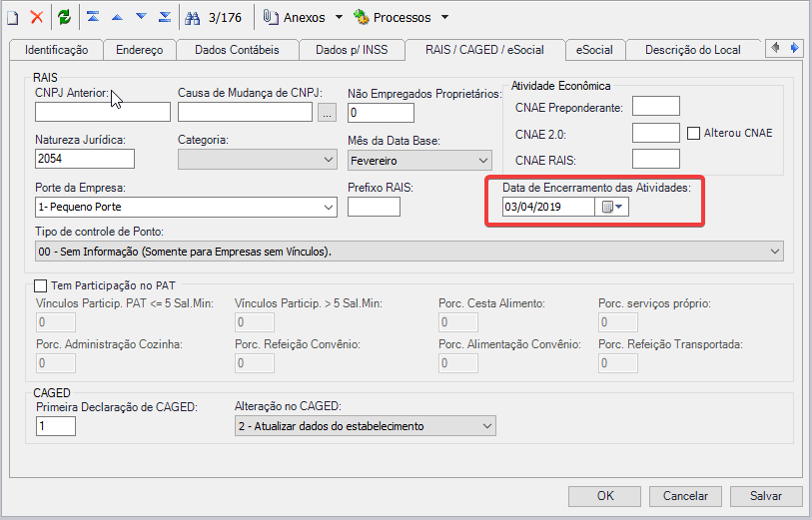
Task: Expand the Alteração no CAGED dropdown
Action: click(486, 426)
